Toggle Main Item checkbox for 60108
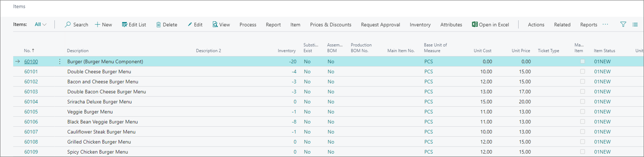 582,142
